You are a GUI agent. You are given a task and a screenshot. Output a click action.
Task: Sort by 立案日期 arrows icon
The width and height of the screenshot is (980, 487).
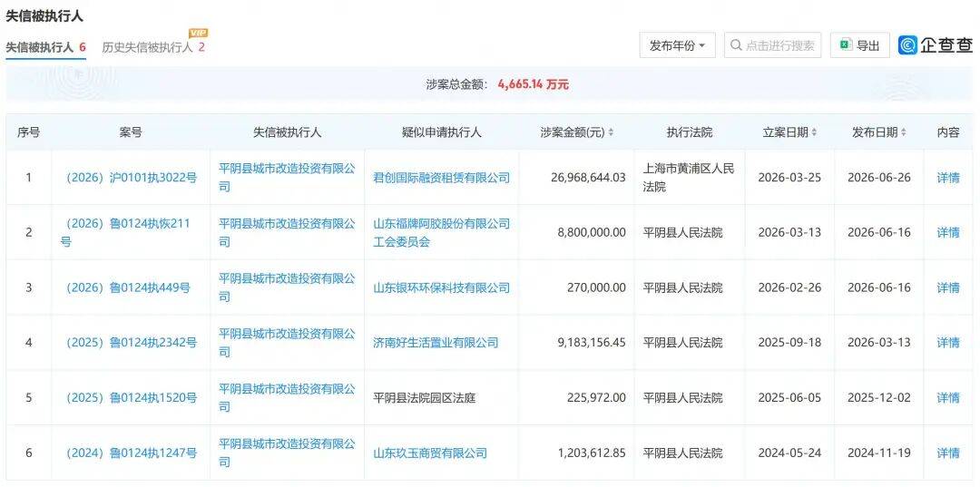(x=814, y=132)
